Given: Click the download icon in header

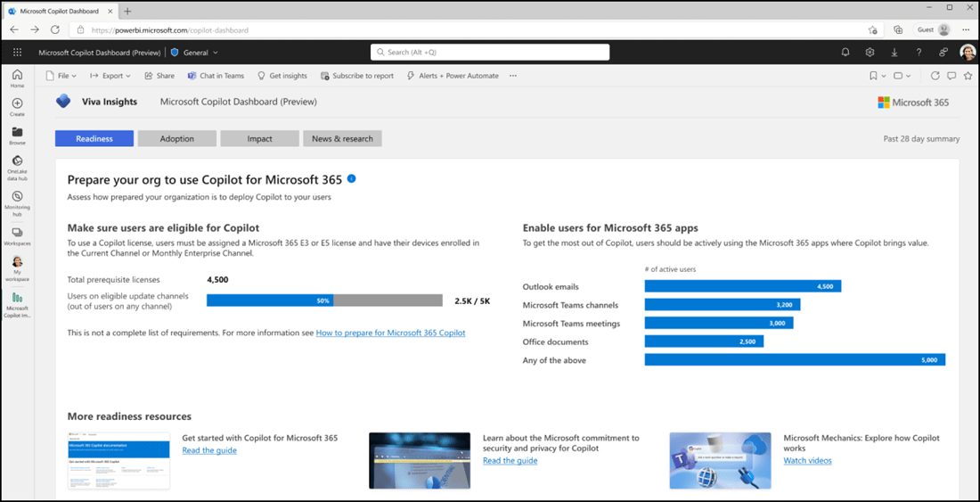Looking at the screenshot, I should (x=894, y=53).
